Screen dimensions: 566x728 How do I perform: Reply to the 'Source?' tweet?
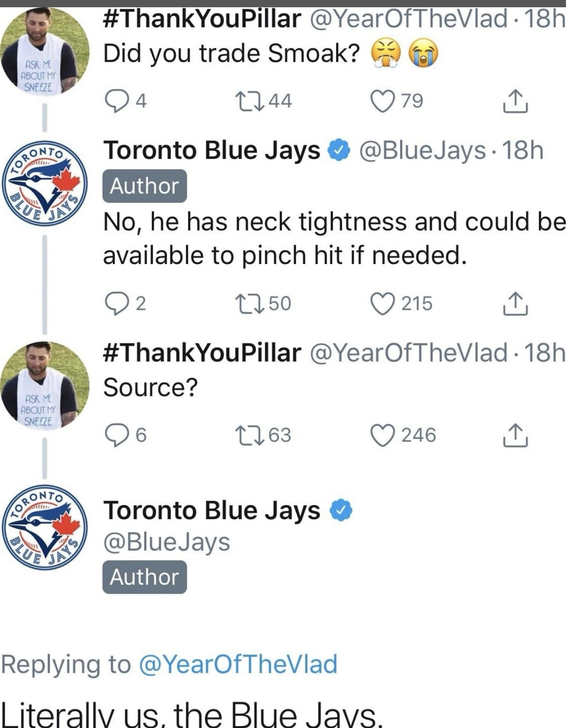[115, 435]
